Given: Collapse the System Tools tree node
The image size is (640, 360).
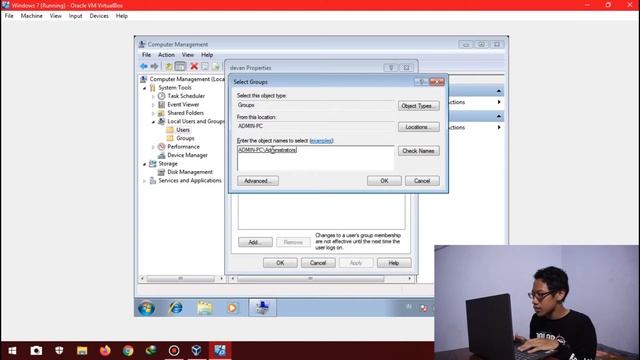Looking at the screenshot, I should [x=144, y=88].
